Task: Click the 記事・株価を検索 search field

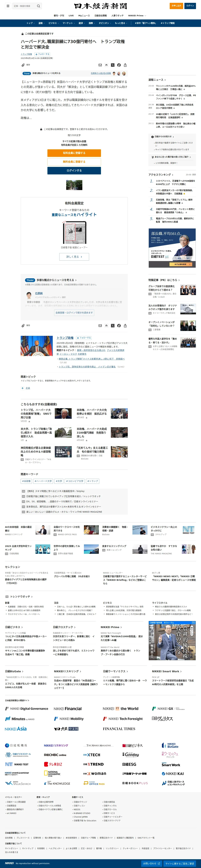Action: pyautogui.click(x=24, y=6)
